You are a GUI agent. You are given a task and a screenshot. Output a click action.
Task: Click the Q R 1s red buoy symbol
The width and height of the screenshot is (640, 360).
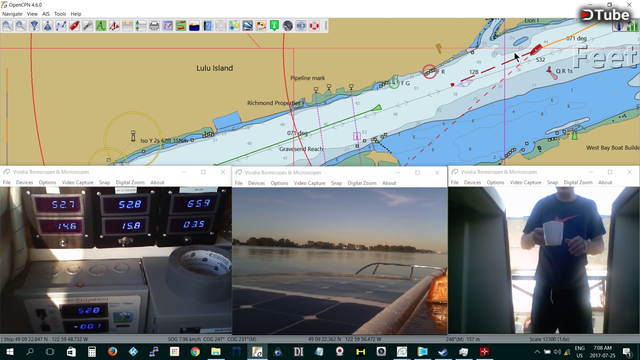tap(551, 73)
